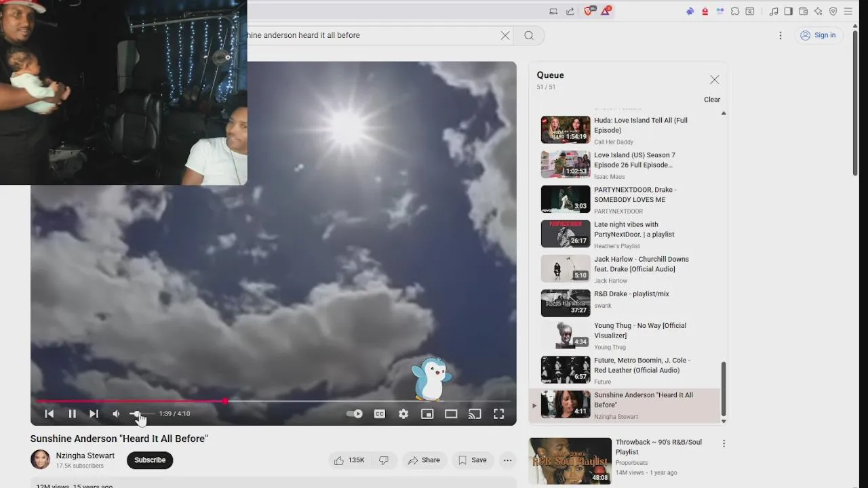This screenshot has width=868, height=488.
Task: Dislike the video
Action: pyautogui.click(x=384, y=460)
